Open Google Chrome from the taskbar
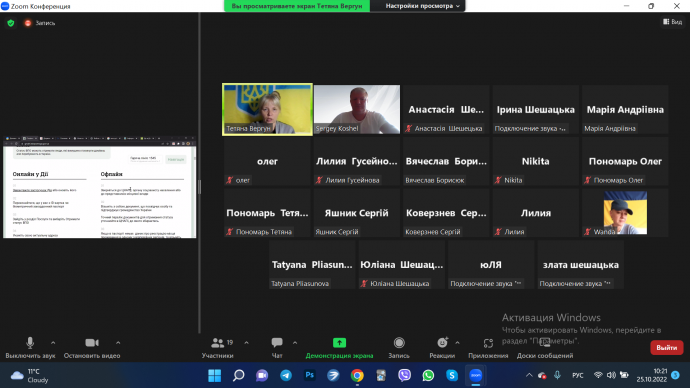This screenshot has width=690, height=388. tap(357, 375)
